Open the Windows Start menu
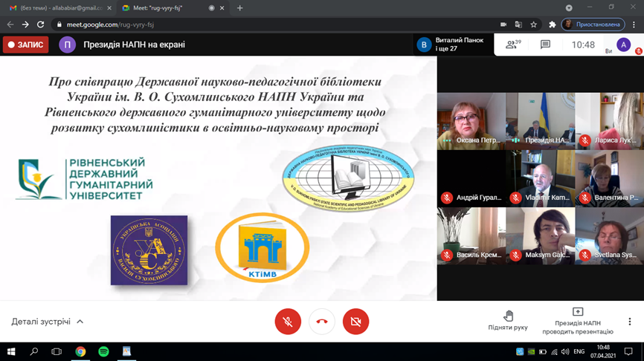 click(11, 351)
